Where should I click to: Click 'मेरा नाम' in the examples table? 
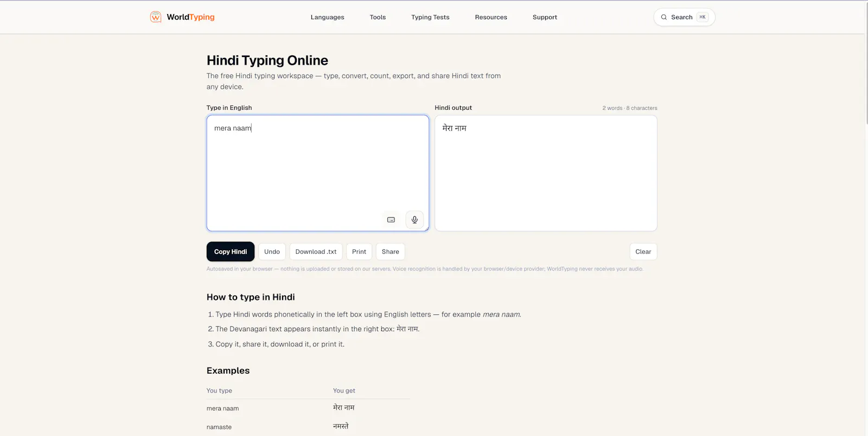(x=343, y=407)
